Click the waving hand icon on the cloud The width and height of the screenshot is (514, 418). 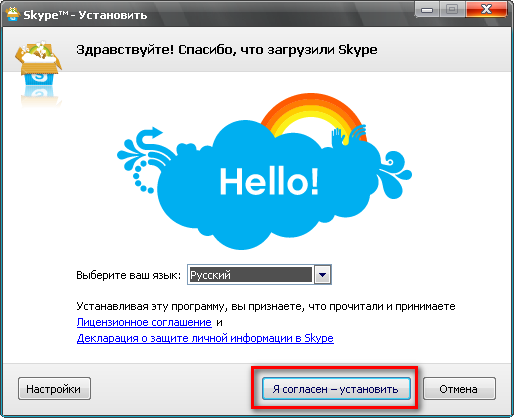click(x=339, y=137)
